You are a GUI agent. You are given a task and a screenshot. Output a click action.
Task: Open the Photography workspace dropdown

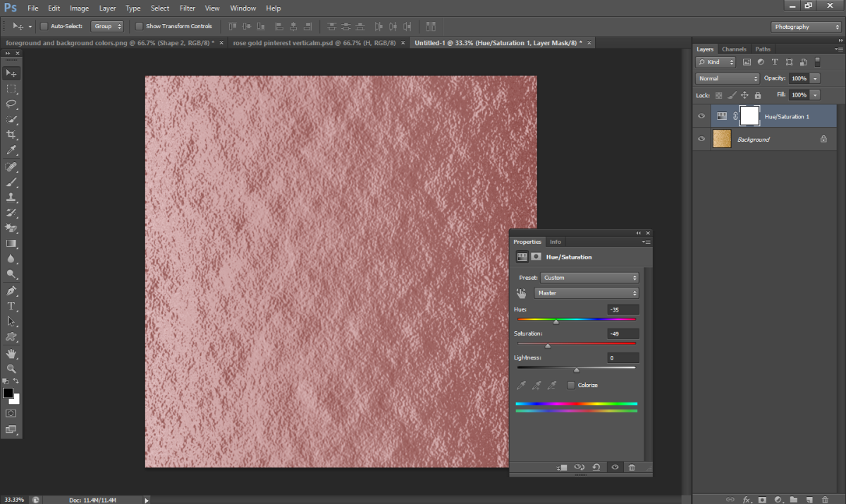(806, 26)
